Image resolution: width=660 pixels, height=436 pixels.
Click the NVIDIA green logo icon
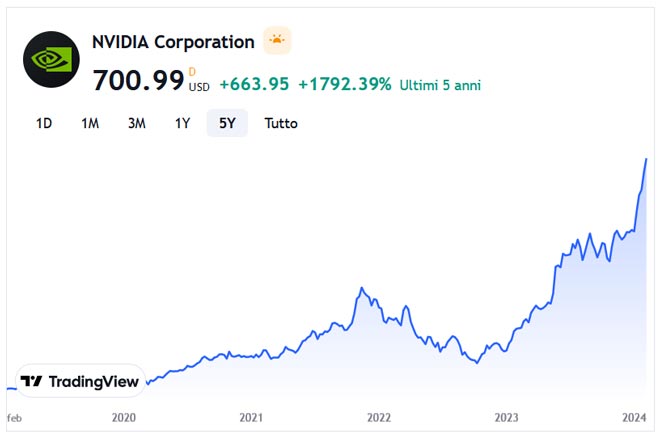(51, 59)
